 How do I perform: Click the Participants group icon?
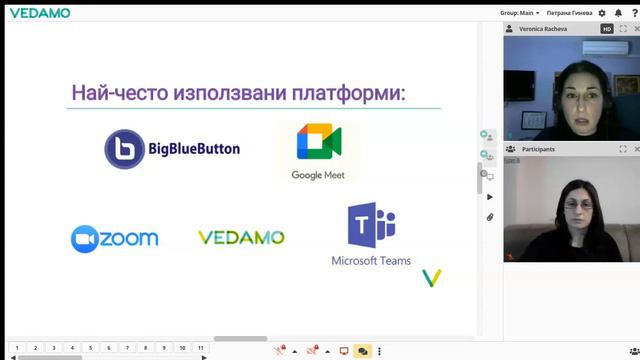coord(510,149)
